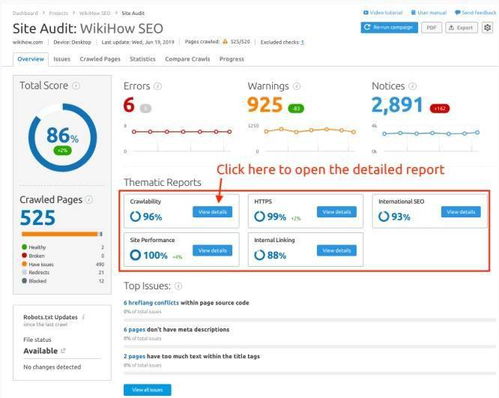Click the Warnings info icon
The height and width of the screenshot is (398, 499).
[x=296, y=86]
